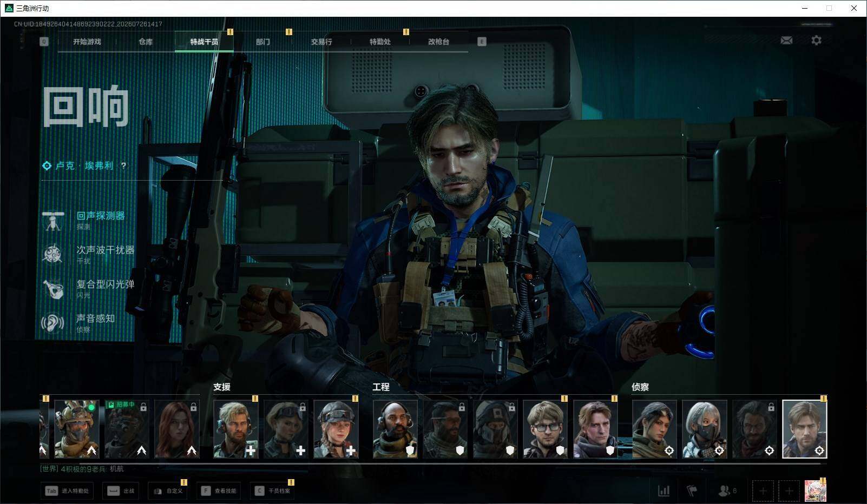The width and height of the screenshot is (867, 504).
Task: Select the 复合型闪光弹 skill icon
Action: pos(53,289)
